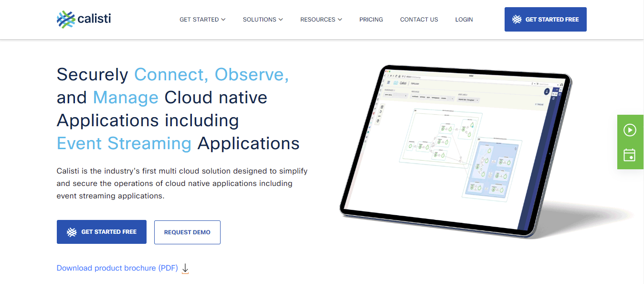Click the Calisti logo
The width and height of the screenshot is (644, 284).
pyautogui.click(x=84, y=20)
